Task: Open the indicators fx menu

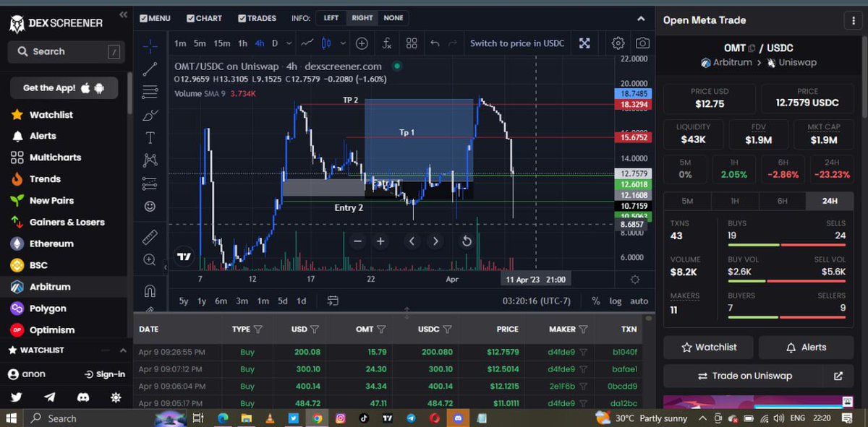Action: click(387, 43)
